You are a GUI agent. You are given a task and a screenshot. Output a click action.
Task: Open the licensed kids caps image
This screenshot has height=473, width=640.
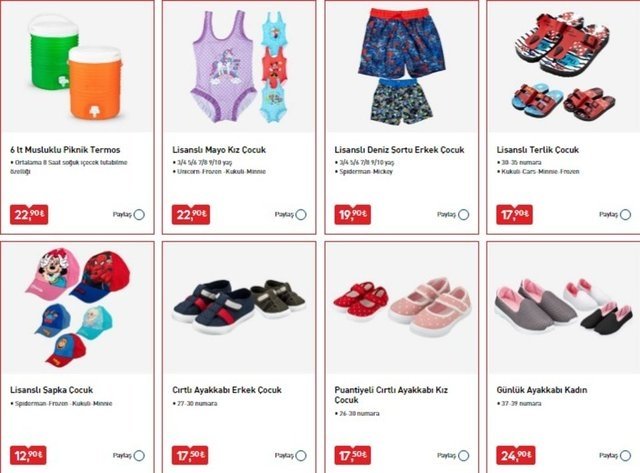click(x=77, y=308)
